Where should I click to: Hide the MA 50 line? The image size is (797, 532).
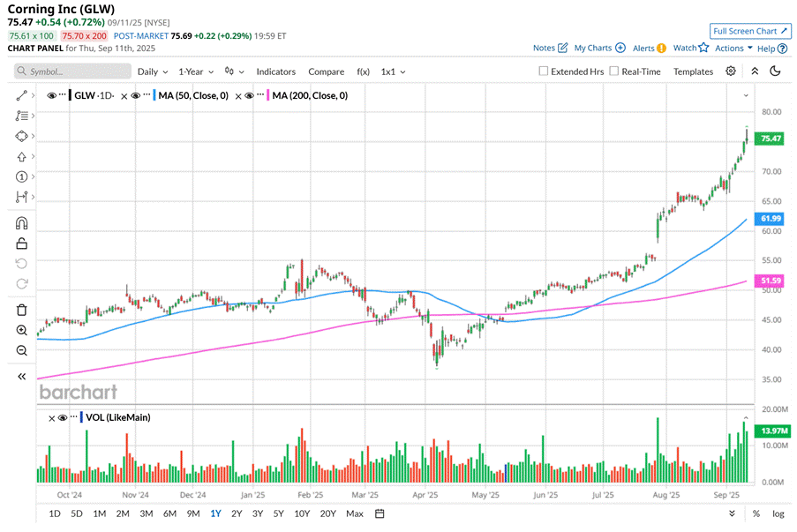pos(136,95)
